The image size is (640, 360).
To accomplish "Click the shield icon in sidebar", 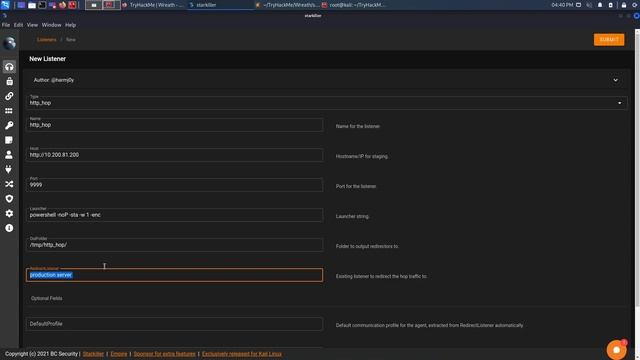I will [x=9, y=199].
